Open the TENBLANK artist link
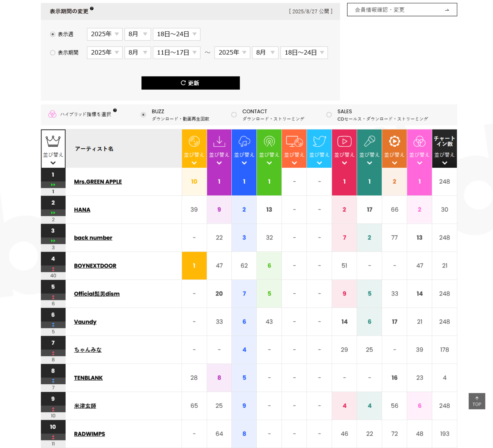The image size is (493, 448). coord(88,378)
